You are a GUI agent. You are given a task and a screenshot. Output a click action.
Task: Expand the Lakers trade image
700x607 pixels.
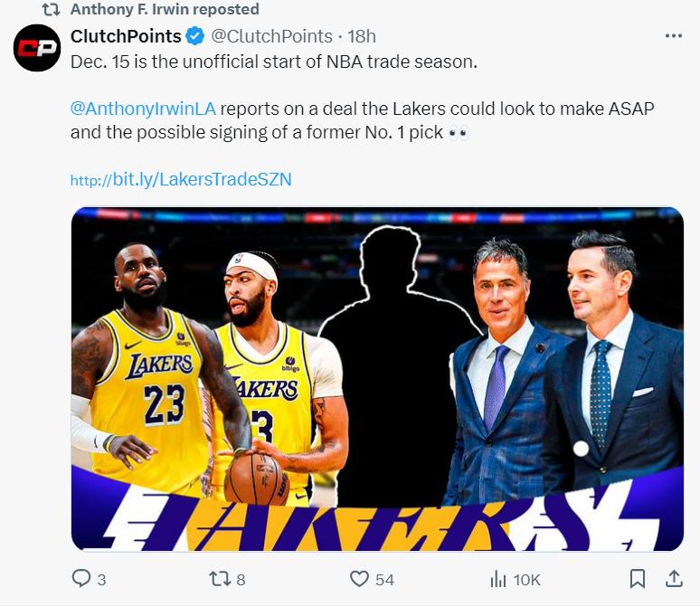tap(377, 378)
